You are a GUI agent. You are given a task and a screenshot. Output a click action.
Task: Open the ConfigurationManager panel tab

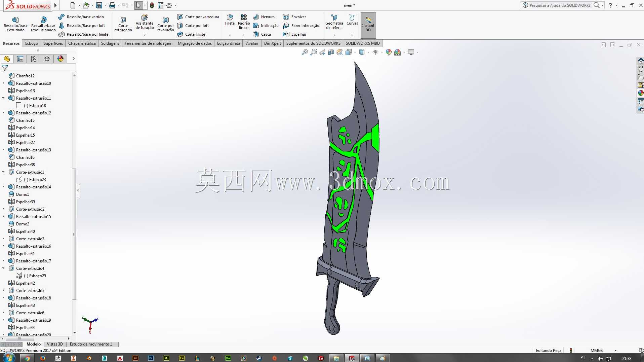[34, 59]
